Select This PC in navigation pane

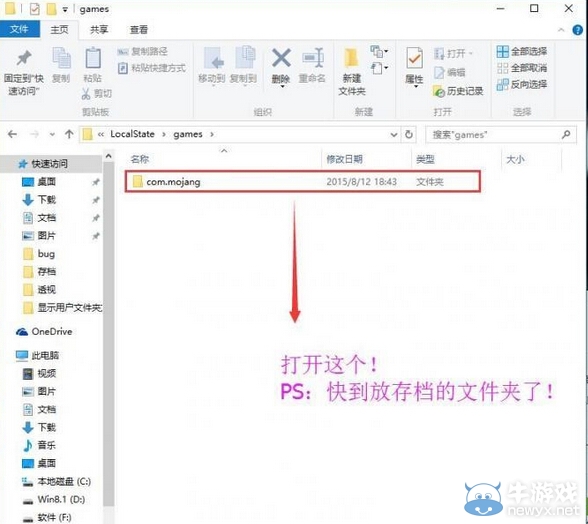pos(38,355)
